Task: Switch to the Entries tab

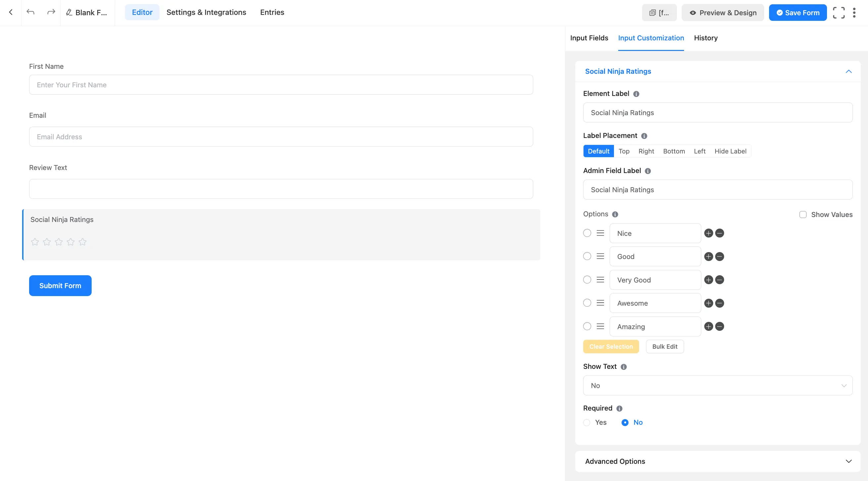Action: pyautogui.click(x=272, y=12)
